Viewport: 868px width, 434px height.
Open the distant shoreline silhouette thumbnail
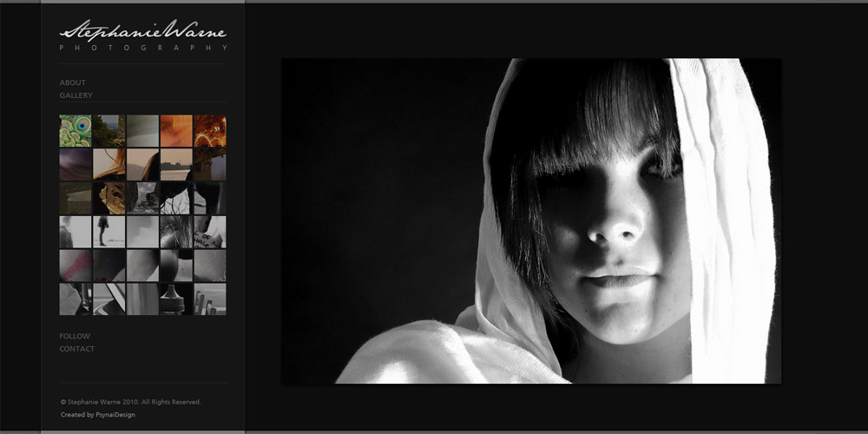(x=176, y=165)
